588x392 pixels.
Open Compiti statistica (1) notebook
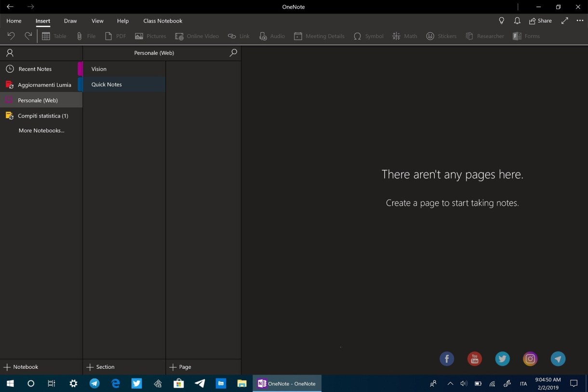coord(41,116)
